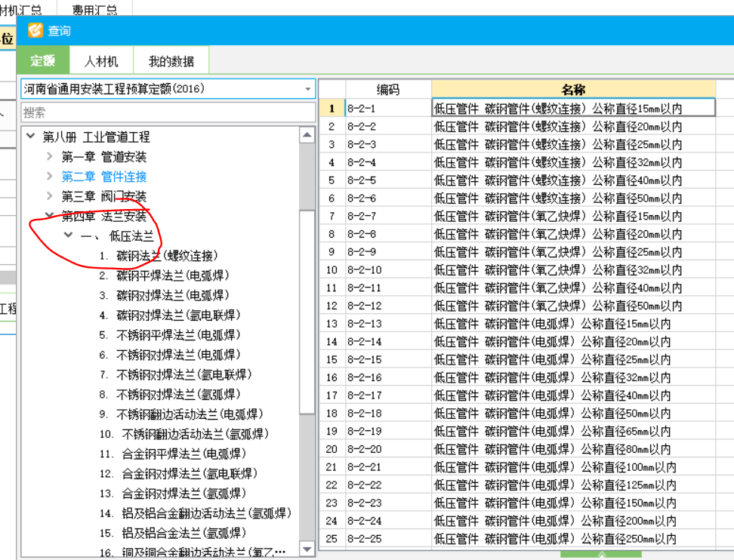Focus the 搜索 search field
This screenshot has height=560, width=734.
click(168, 112)
